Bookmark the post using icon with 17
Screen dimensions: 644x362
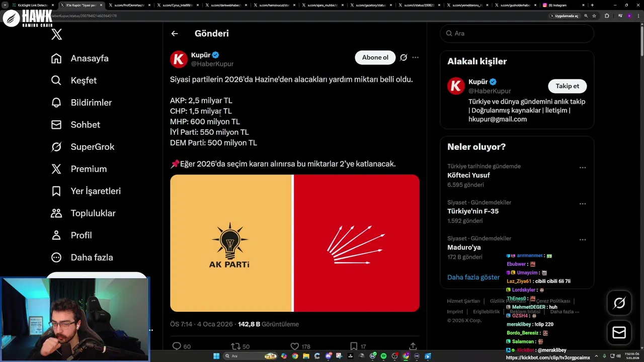pos(354,346)
